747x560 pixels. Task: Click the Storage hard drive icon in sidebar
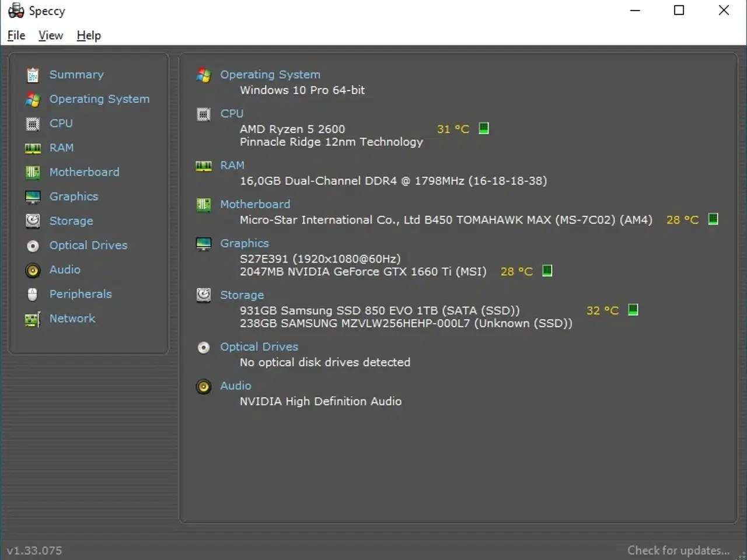point(33,221)
